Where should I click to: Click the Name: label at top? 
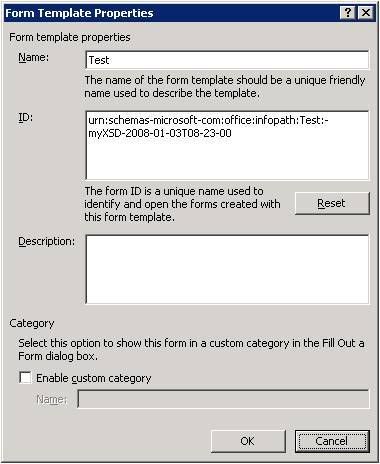coord(33,57)
